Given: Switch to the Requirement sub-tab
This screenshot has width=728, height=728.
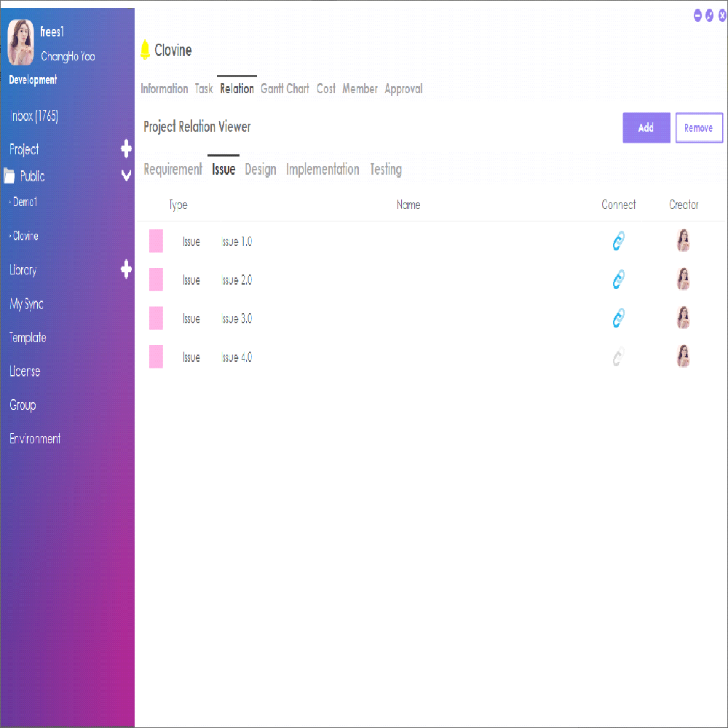Looking at the screenshot, I should pos(173,170).
